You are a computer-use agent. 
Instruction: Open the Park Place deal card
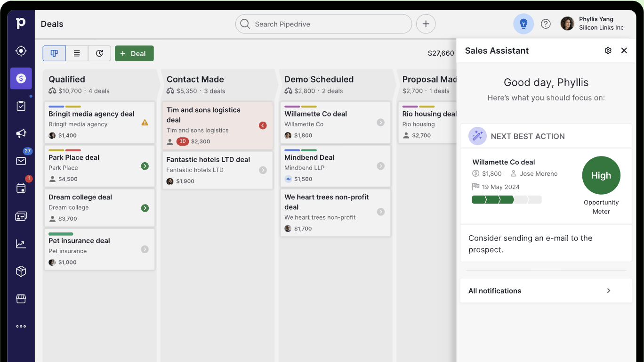click(x=100, y=166)
